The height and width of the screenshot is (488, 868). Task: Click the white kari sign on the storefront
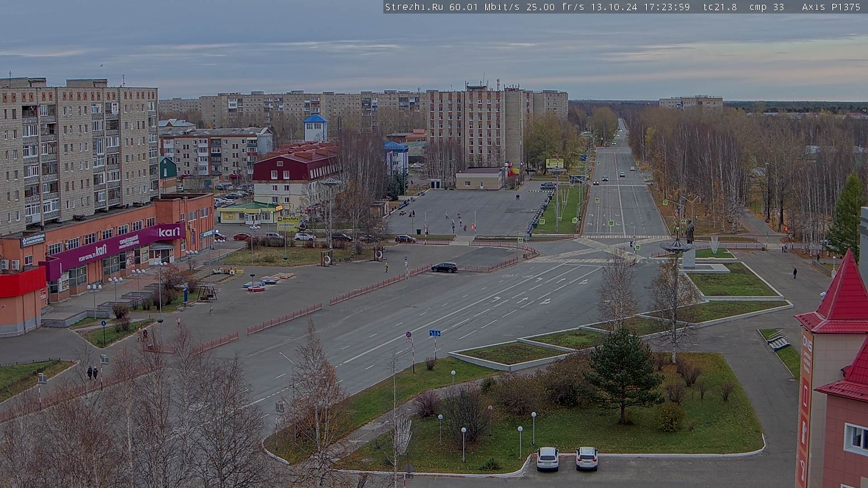point(169,232)
